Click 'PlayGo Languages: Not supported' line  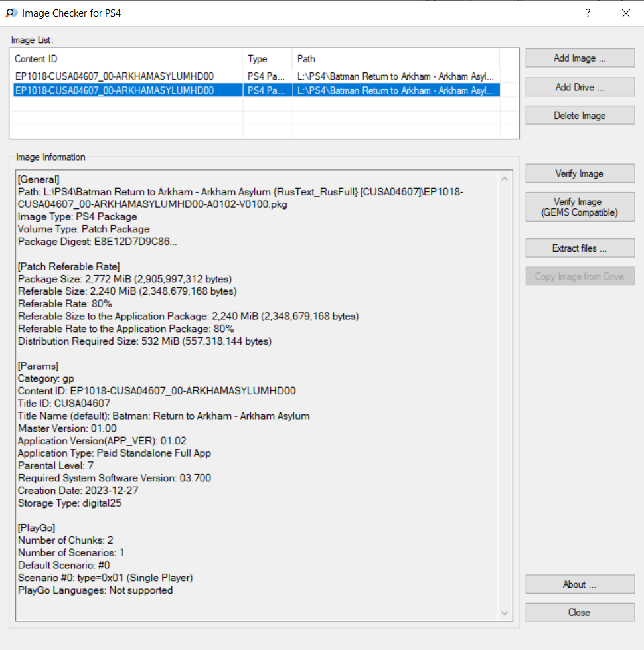click(x=96, y=590)
